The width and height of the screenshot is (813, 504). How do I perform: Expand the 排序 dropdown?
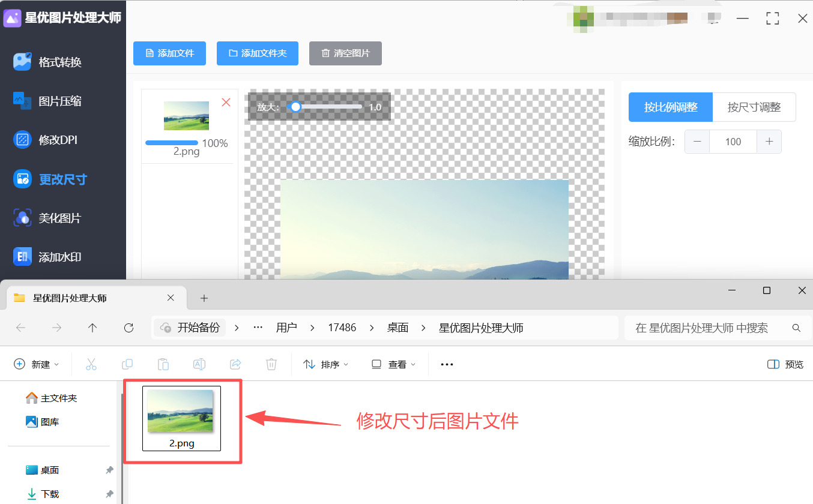click(326, 364)
